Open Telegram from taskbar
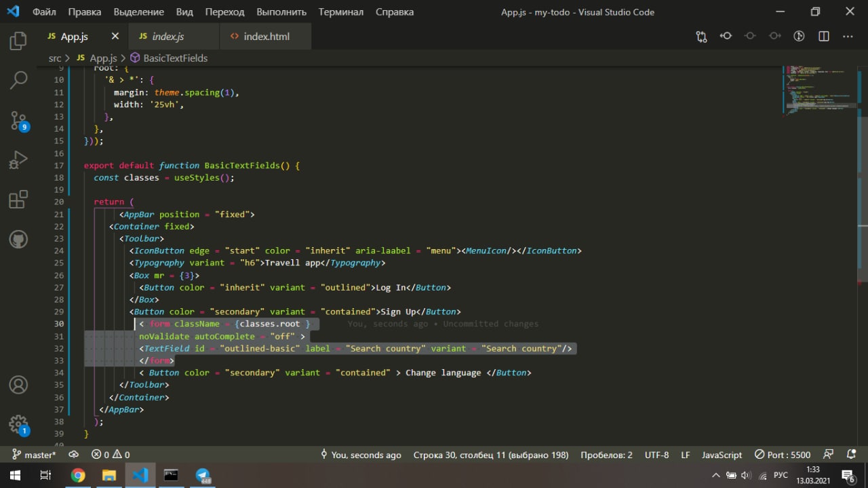This screenshot has height=488, width=868. click(203, 475)
